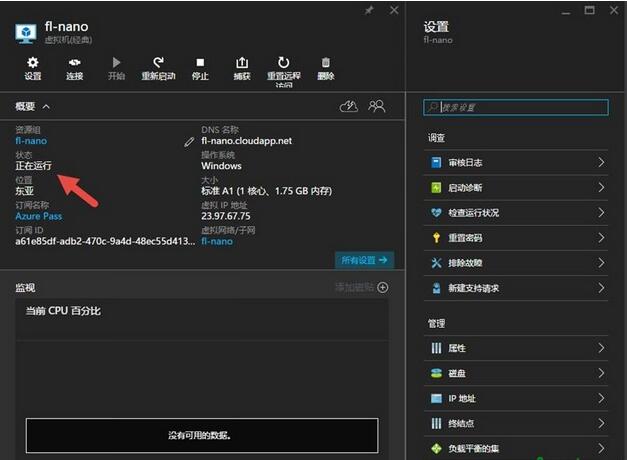Click the 重置密码 key icon

436,238
